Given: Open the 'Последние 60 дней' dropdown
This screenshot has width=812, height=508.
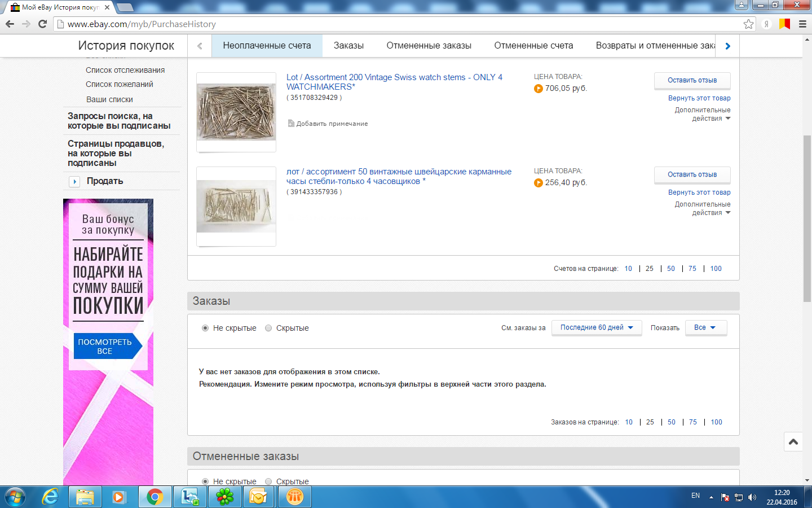Looking at the screenshot, I should tap(596, 327).
